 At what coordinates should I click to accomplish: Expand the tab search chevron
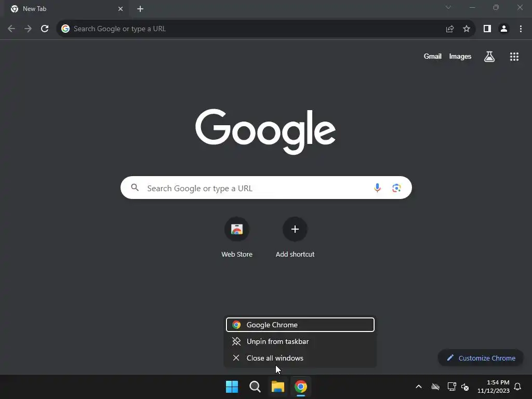pos(448,7)
